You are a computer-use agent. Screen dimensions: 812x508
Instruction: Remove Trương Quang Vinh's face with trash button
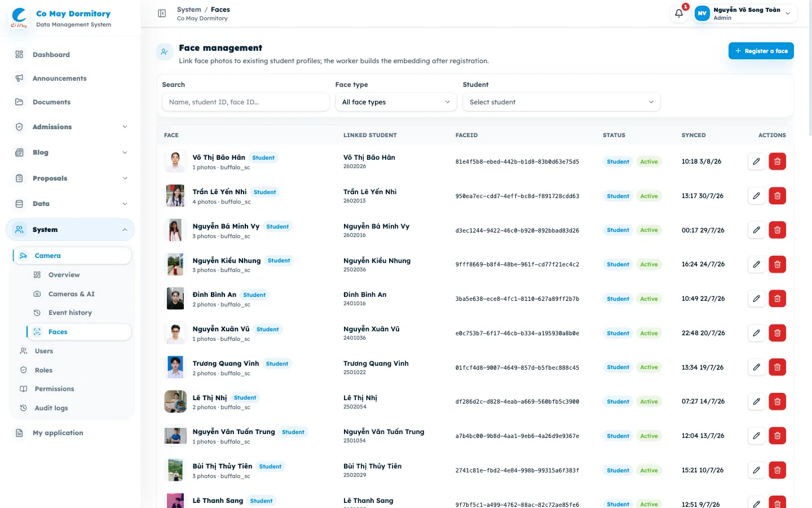point(777,367)
